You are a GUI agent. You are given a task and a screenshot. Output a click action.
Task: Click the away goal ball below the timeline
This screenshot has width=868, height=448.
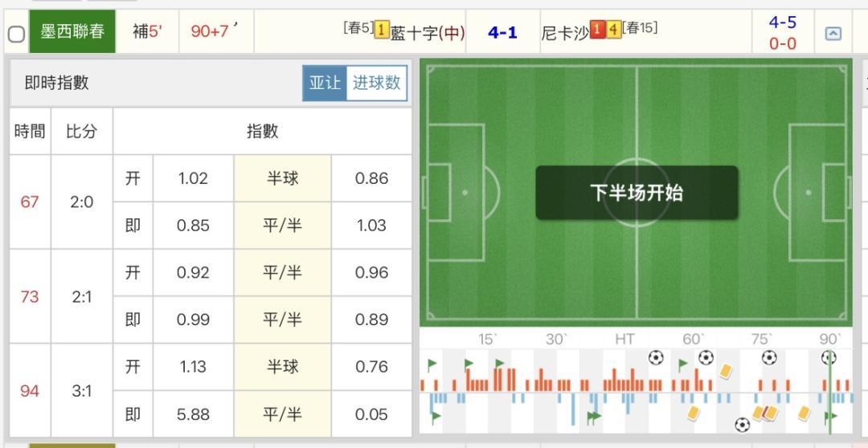[742, 424]
